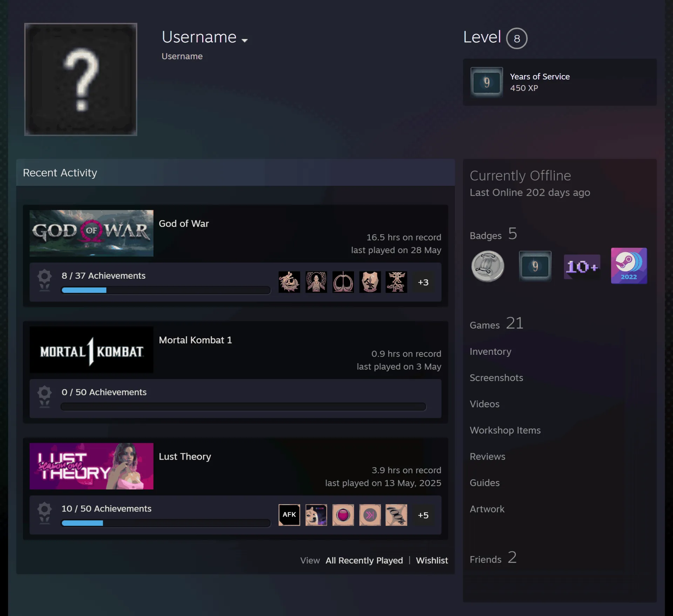The height and width of the screenshot is (616, 673).
Task: View God of War seated figure achievement icon
Action: click(x=316, y=282)
